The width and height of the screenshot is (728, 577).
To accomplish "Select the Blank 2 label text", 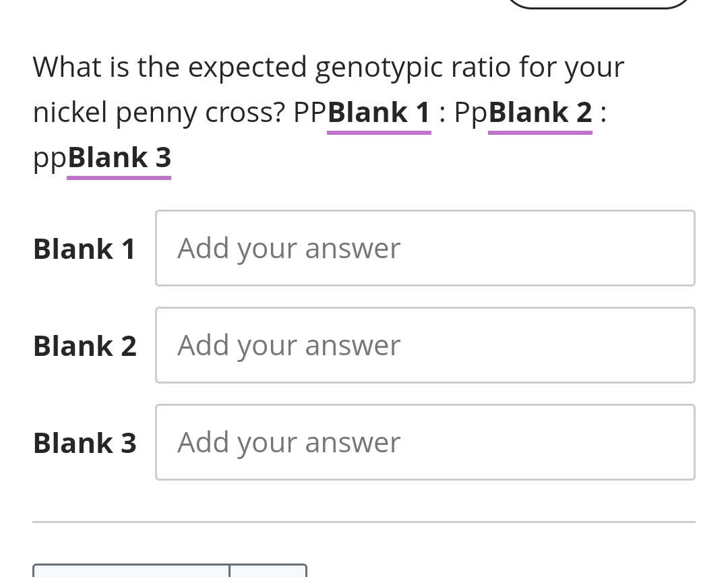I will (84, 345).
